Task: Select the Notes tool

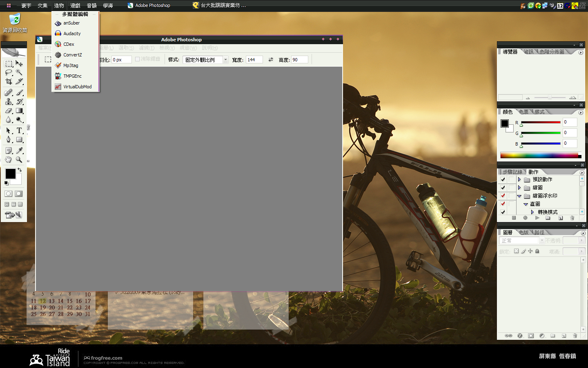Action: [x=9, y=150]
